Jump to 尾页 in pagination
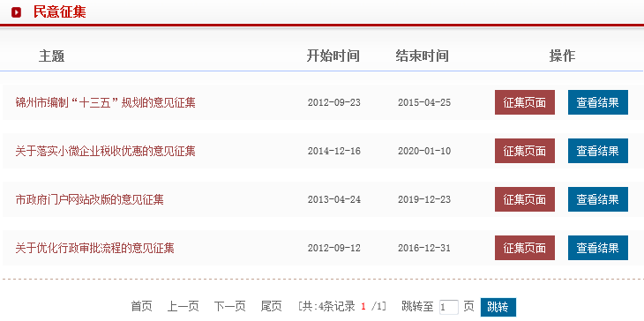 click(x=271, y=306)
